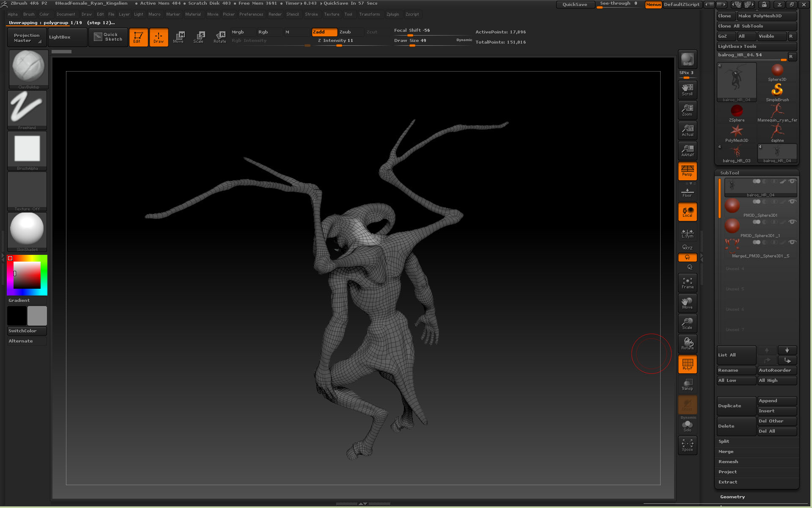
Task: Toggle visibility eye of PM3D_Sphere3D1 subtool
Action: (792, 202)
